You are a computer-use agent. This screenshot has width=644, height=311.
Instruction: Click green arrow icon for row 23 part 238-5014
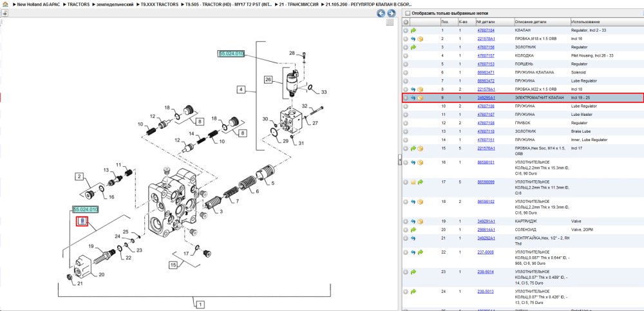(x=413, y=272)
